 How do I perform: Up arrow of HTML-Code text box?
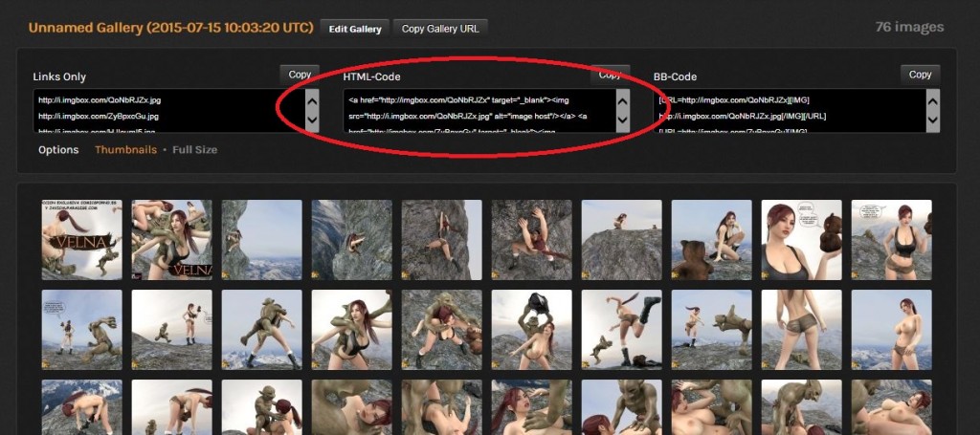pos(622,100)
